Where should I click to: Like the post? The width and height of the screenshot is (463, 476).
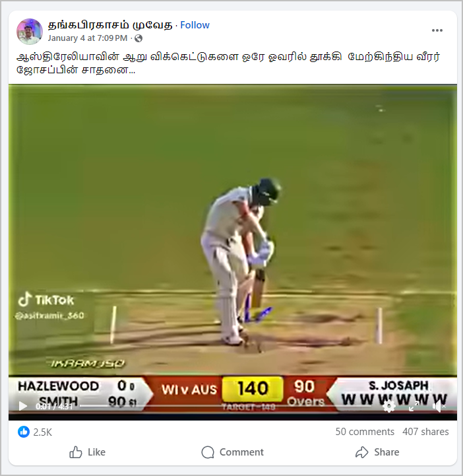pyautogui.click(x=87, y=452)
